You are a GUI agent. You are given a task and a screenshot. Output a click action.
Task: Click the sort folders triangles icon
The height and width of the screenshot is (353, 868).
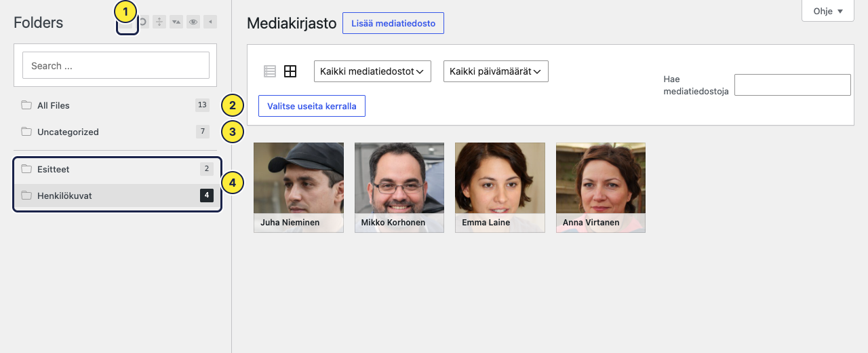point(176,22)
